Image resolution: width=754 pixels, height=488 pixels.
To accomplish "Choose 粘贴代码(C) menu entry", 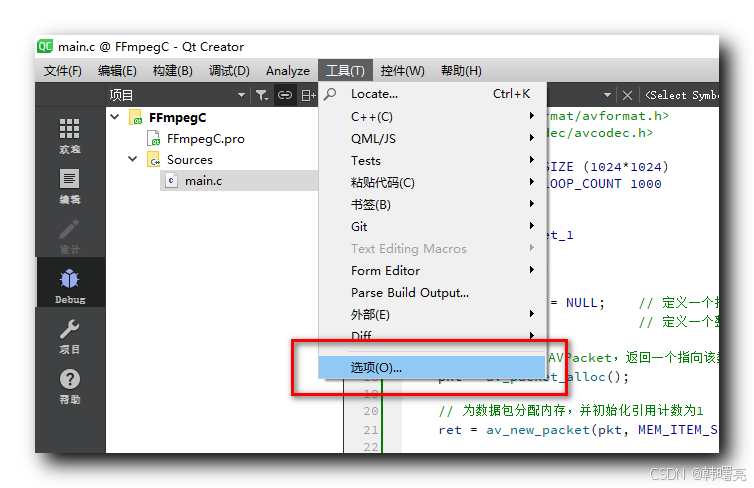I will click(432, 182).
